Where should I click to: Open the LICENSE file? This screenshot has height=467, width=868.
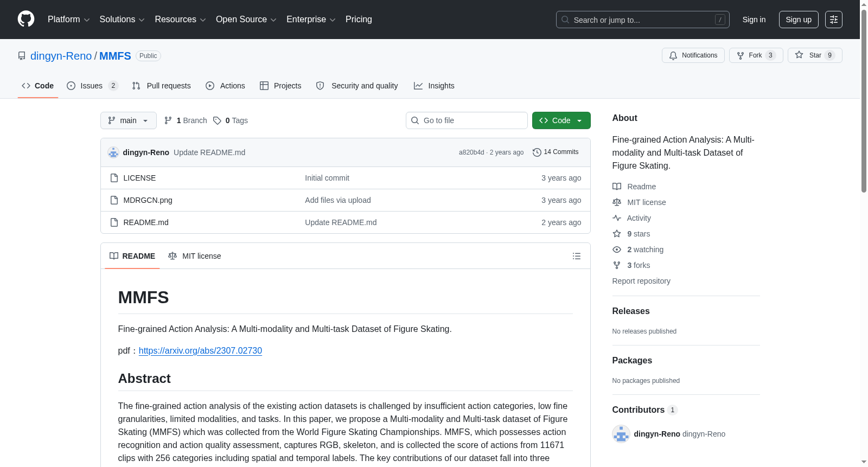139,178
